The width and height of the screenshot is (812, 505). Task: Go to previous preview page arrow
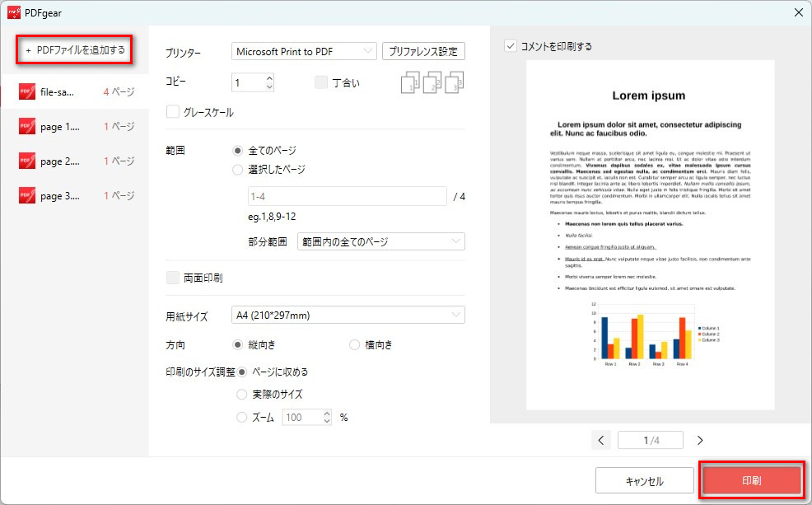pos(600,440)
